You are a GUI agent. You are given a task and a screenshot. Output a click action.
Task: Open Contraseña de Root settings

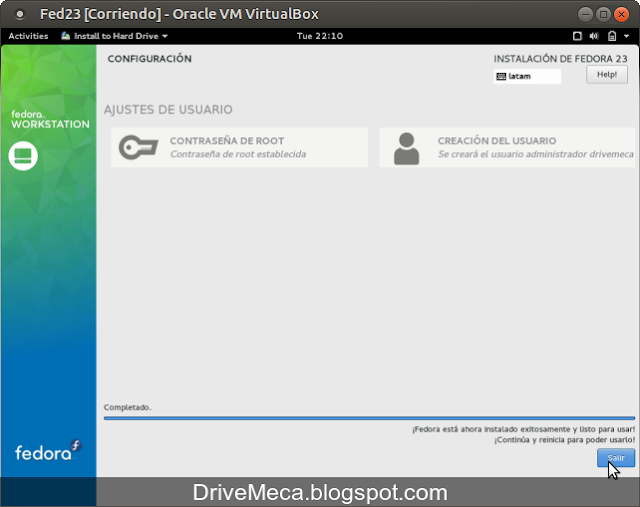239,147
